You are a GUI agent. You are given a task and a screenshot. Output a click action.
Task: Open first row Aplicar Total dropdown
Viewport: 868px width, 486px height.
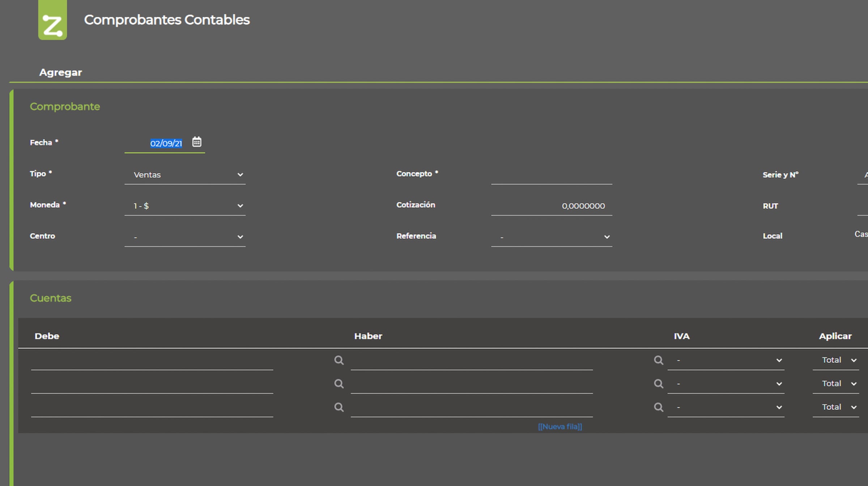836,360
